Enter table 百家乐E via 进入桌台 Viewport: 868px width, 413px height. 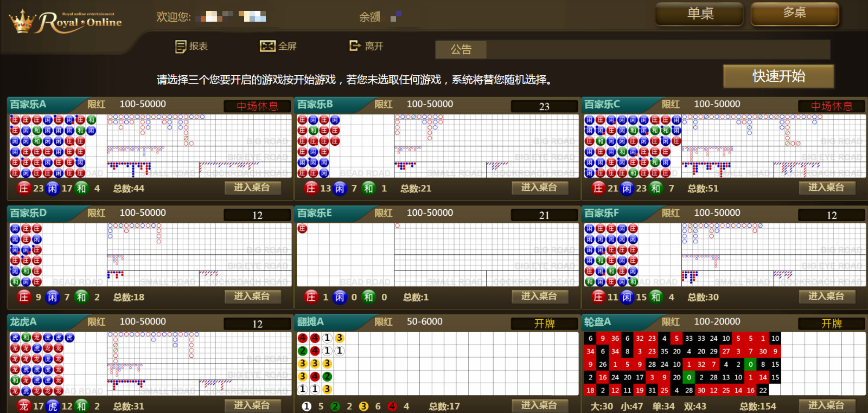coord(540,296)
